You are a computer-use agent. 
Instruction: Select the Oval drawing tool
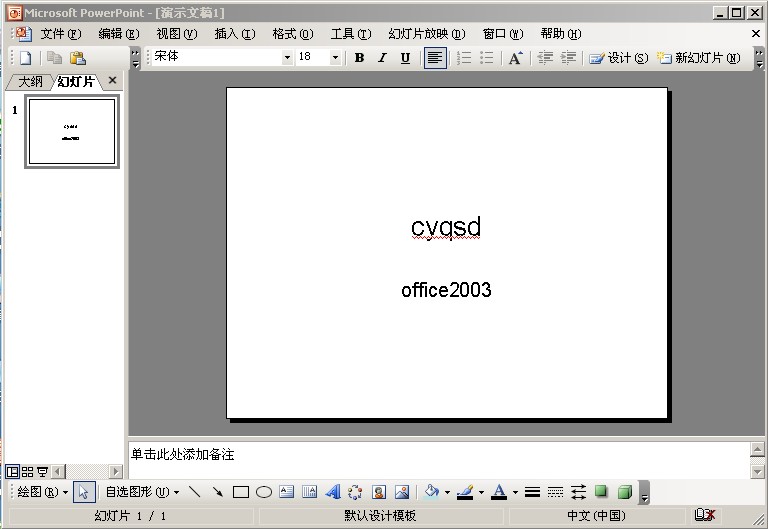[x=264, y=492]
